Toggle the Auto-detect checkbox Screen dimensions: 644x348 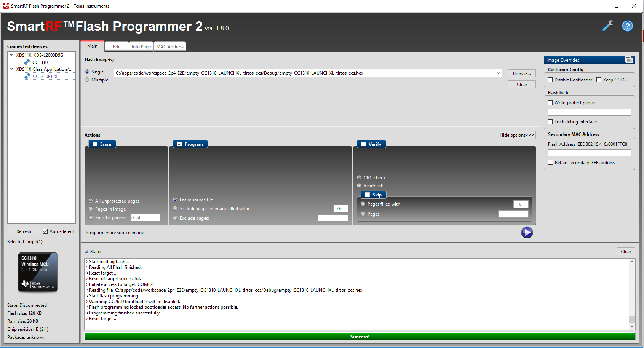(x=45, y=231)
